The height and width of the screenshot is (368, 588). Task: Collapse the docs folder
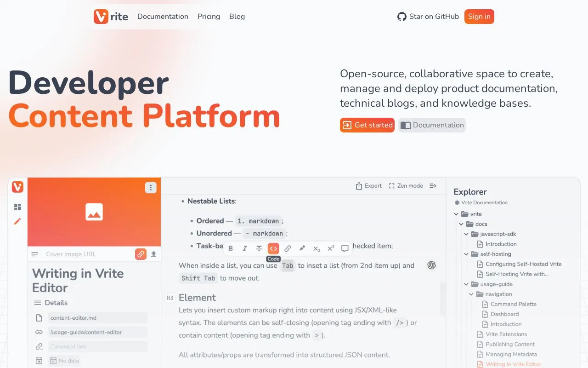pyautogui.click(x=461, y=224)
